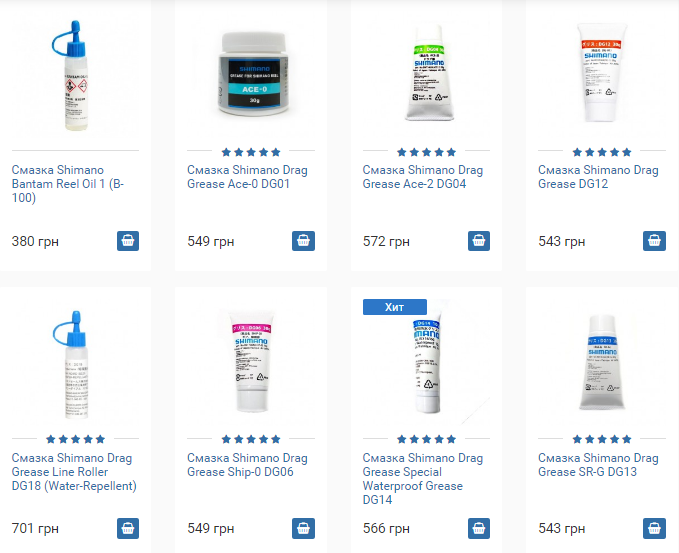Viewport: 679px width, 553px height.
Task: Add Drag Grease Ace-0 DG01 to cart
Action: click(x=303, y=241)
